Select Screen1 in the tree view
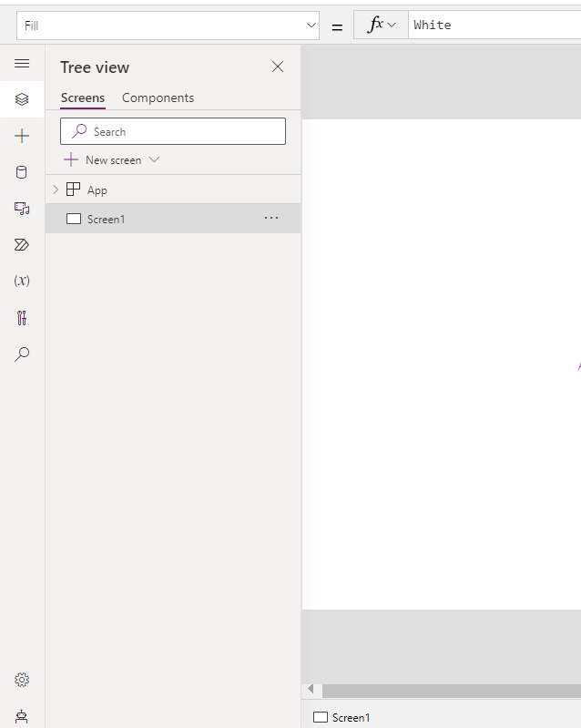581x728 pixels. (173, 219)
